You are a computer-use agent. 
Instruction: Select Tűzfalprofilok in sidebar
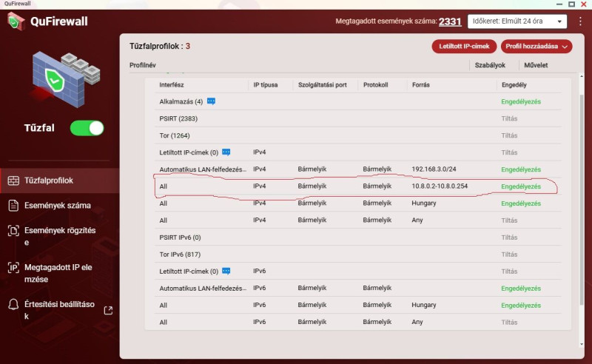click(x=60, y=181)
